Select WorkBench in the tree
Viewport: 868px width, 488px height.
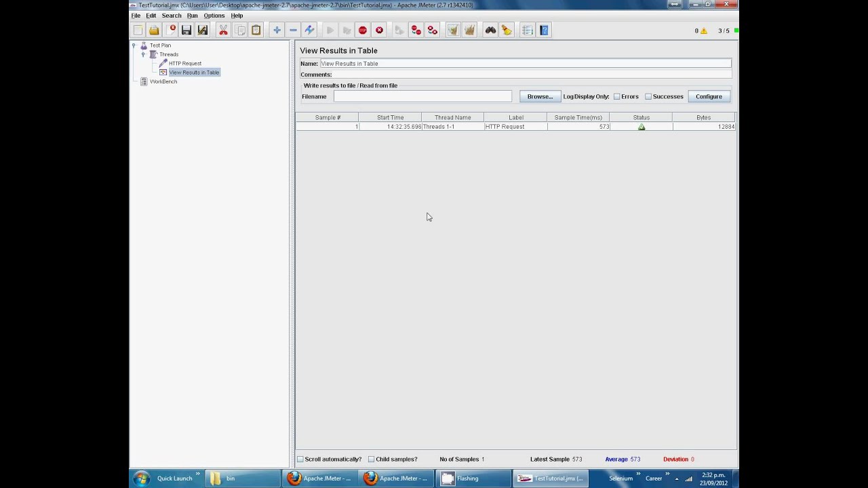[163, 81]
